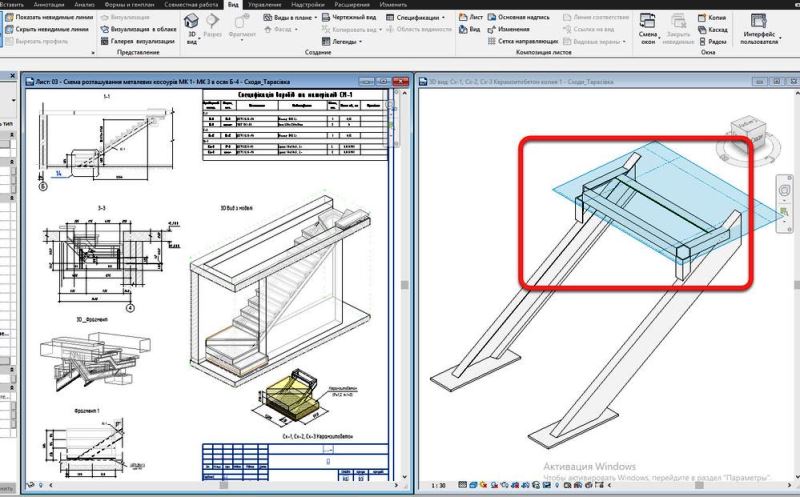Create a Drafting View (Чертежный вид)
Viewport: 800px width, 497px height.
(349, 17)
